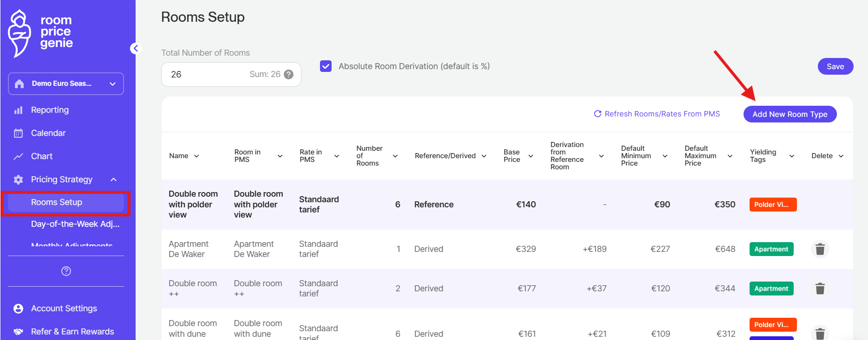
Task: Delete the Double room ++ row
Action: (x=820, y=289)
